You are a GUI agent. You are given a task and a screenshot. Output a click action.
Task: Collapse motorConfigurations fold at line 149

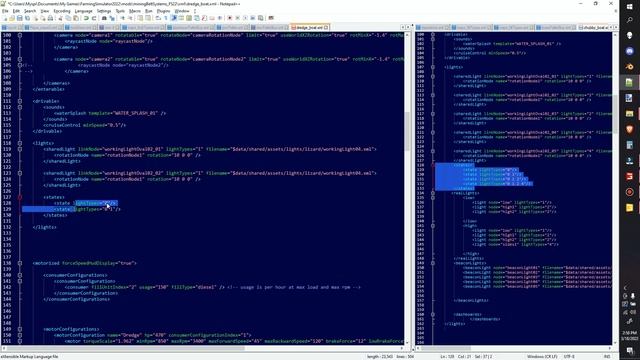[20, 329]
